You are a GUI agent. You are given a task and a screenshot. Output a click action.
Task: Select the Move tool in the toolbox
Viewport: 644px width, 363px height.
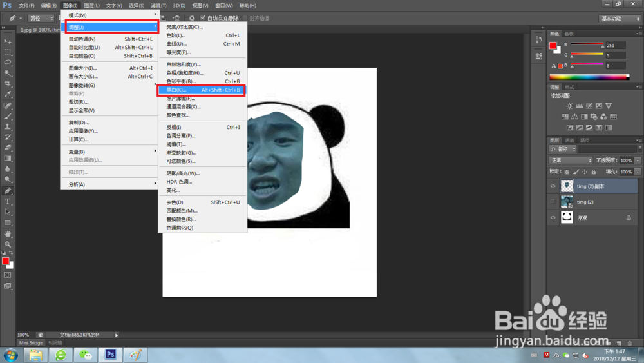[x=7, y=41]
